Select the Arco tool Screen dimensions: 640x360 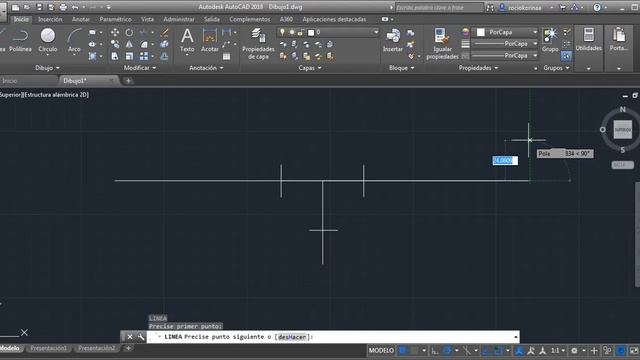[x=74, y=40]
